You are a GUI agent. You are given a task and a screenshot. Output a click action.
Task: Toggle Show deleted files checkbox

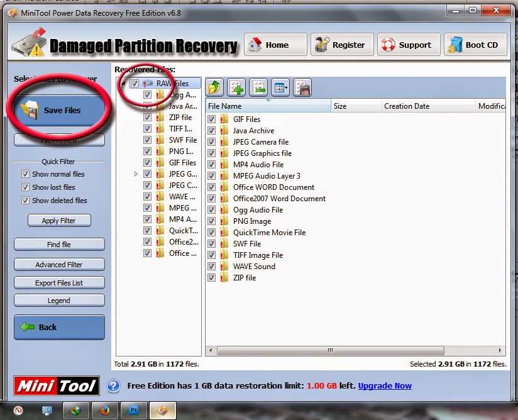pyautogui.click(x=25, y=200)
